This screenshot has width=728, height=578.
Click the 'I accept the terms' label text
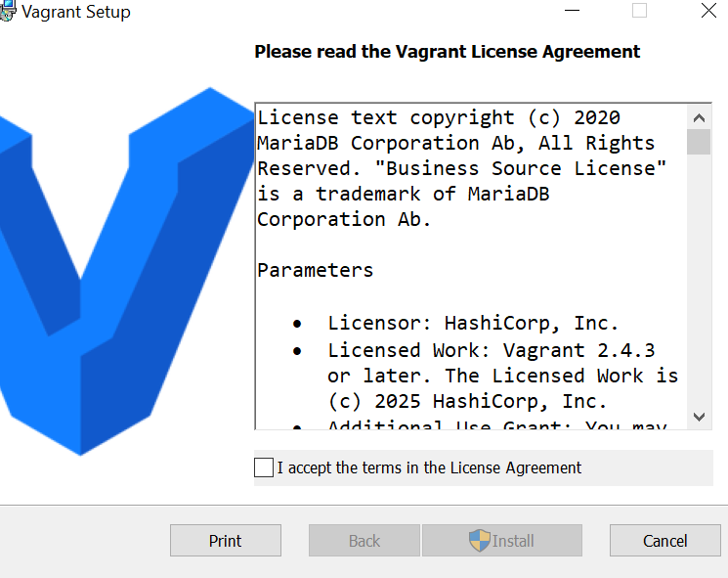(x=429, y=467)
